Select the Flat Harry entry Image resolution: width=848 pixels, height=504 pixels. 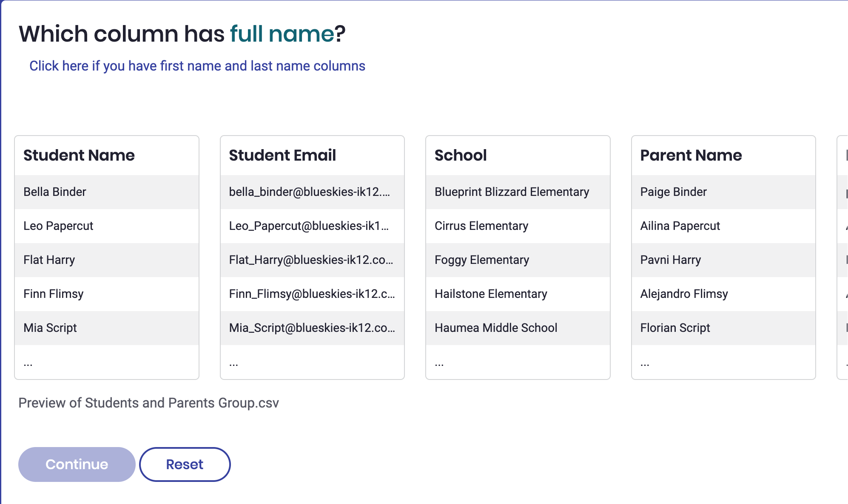(107, 260)
